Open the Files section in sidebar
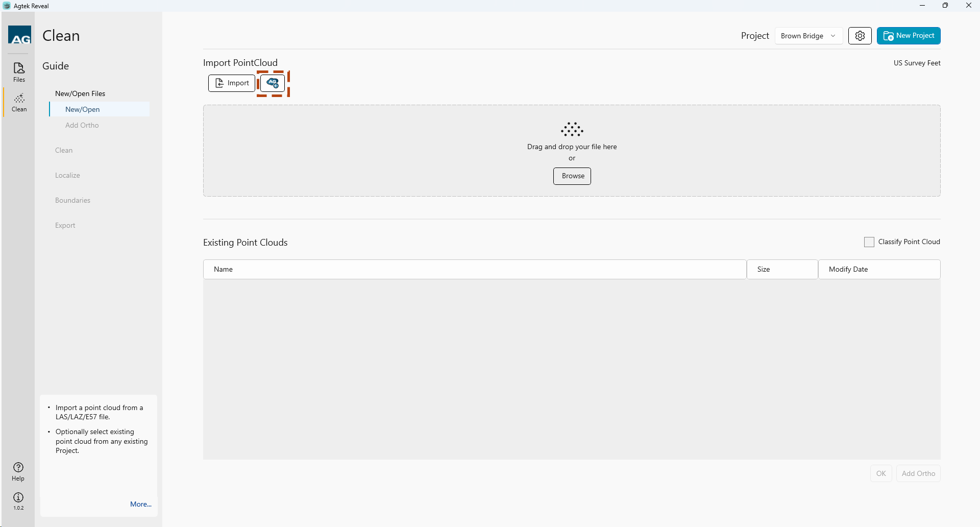 coord(19,72)
